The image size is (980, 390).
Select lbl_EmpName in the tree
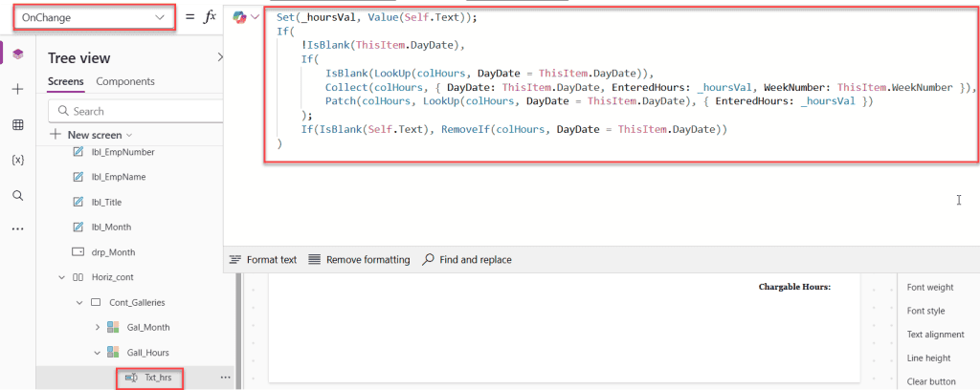(119, 177)
